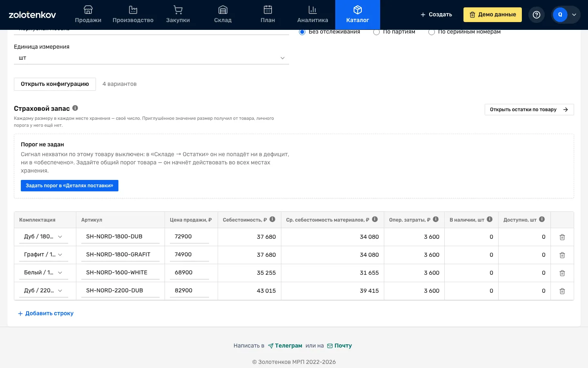Select the По серийным номерам radio option
The image size is (588, 368).
click(x=431, y=32)
